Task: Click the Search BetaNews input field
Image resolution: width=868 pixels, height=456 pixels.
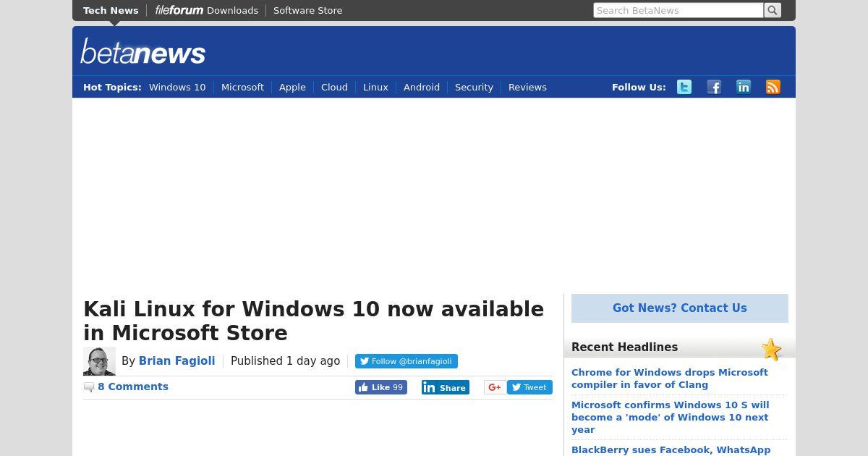Action: 678,10
